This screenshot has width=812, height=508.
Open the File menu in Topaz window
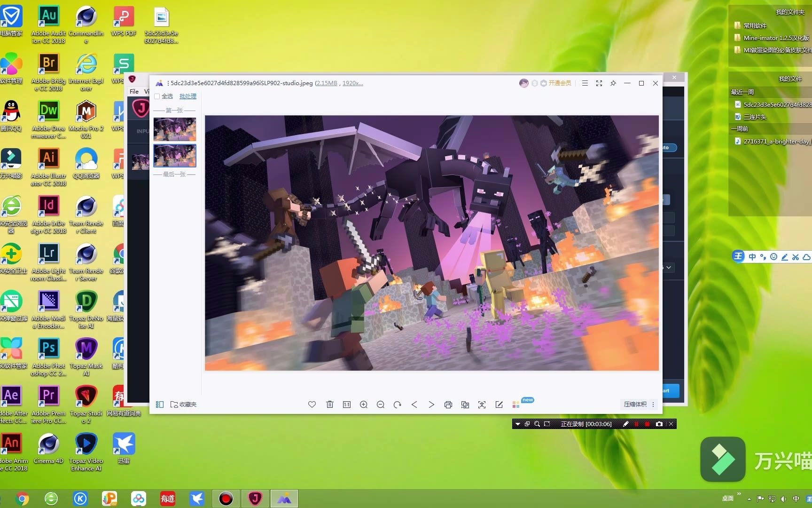tap(134, 92)
